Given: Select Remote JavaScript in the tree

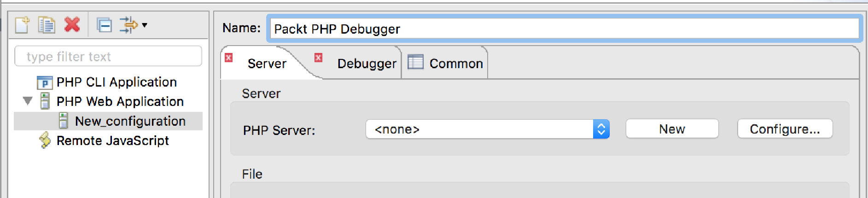Looking at the screenshot, I should click(x=112, y=140).
